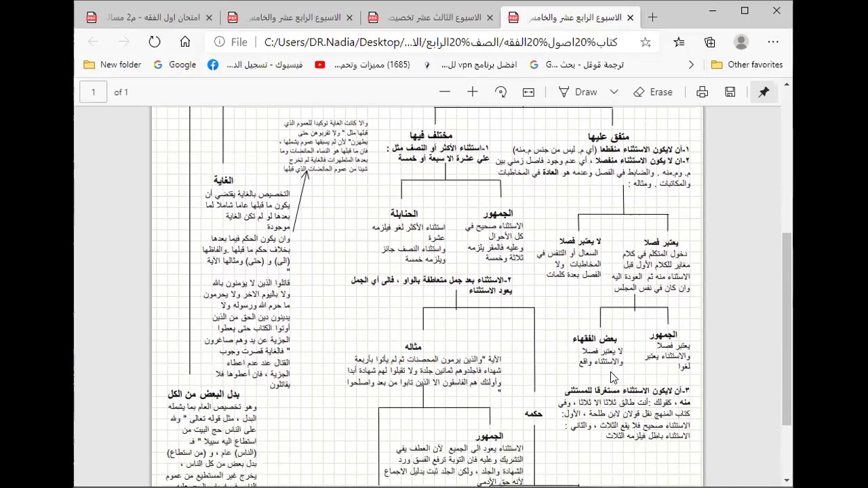
Task: Close the active PDF tab
Action: pos(631,18)
